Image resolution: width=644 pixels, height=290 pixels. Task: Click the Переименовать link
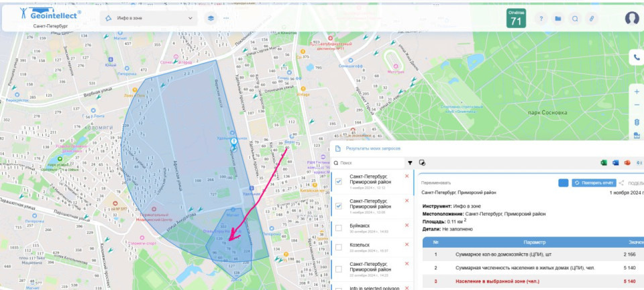click(x=436, y=183)
